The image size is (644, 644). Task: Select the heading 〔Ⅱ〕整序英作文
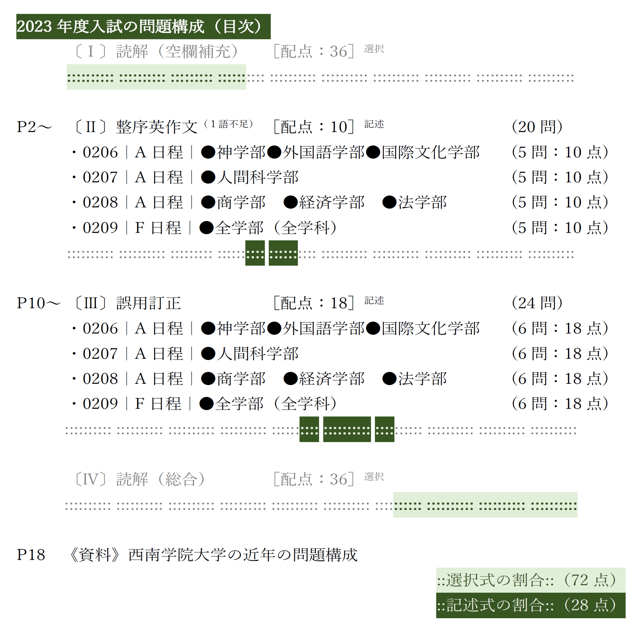(x=136, y=127)
